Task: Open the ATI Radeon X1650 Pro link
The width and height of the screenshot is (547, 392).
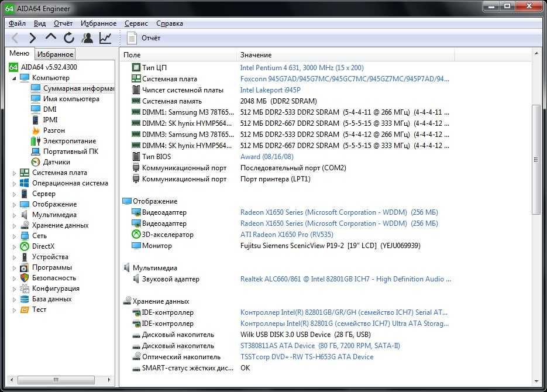Action: (287, 235)
